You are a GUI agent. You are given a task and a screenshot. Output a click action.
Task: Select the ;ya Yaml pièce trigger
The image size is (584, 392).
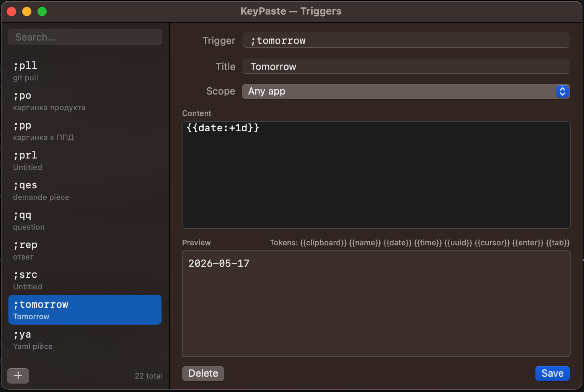pos(85,340)
